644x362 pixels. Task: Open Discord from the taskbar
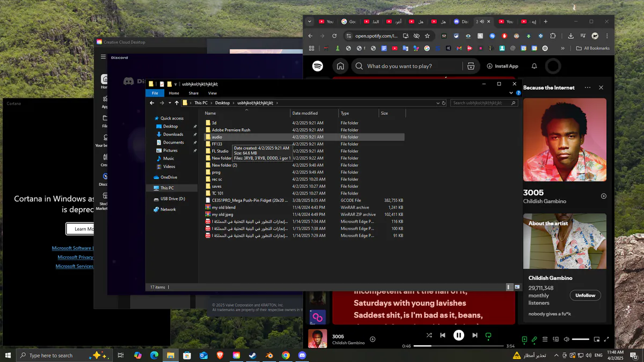coord(302,355)
